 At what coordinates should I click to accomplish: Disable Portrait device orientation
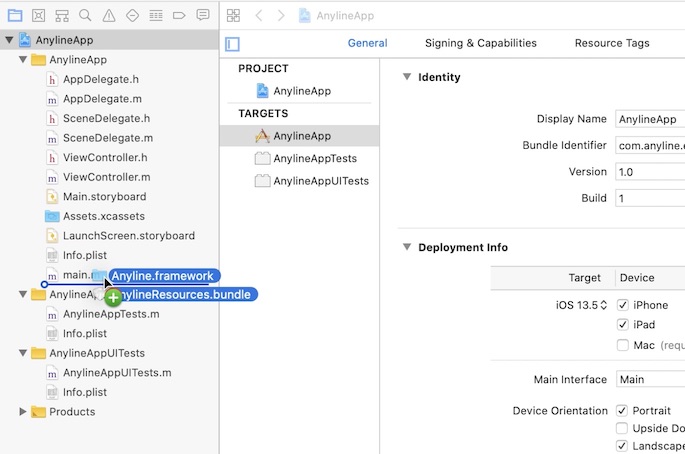pyautogui.click(x=623, y=411)
